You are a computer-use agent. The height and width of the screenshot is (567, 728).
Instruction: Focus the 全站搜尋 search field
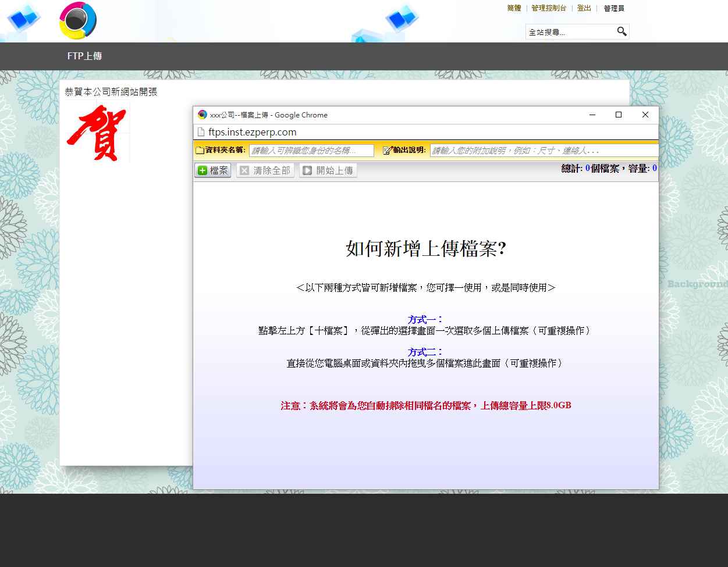point(570,32)
